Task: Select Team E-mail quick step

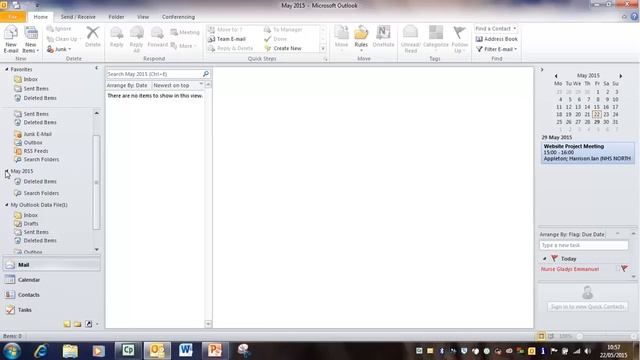Action: pyautogui.click(x=227, y=39)
